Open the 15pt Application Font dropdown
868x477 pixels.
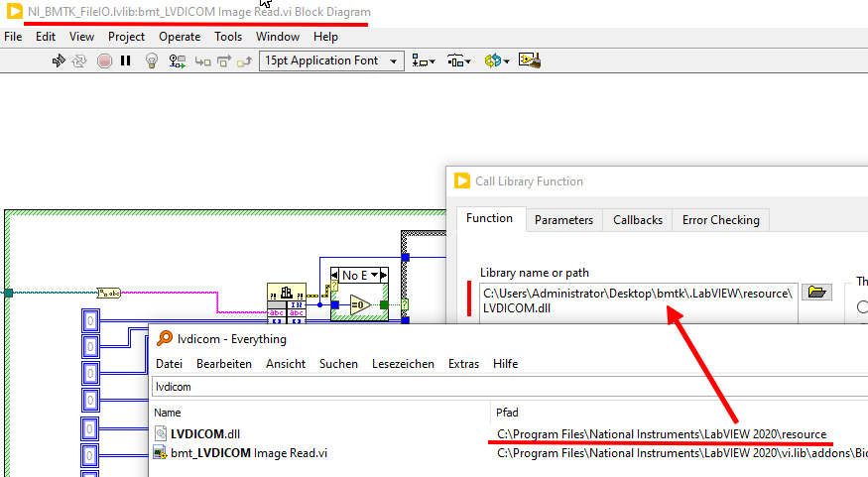(331, 60)
